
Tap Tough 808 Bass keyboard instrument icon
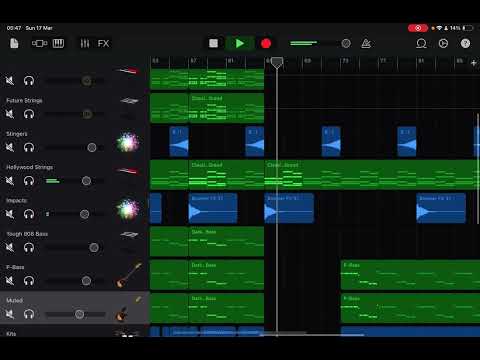[129, 235]
